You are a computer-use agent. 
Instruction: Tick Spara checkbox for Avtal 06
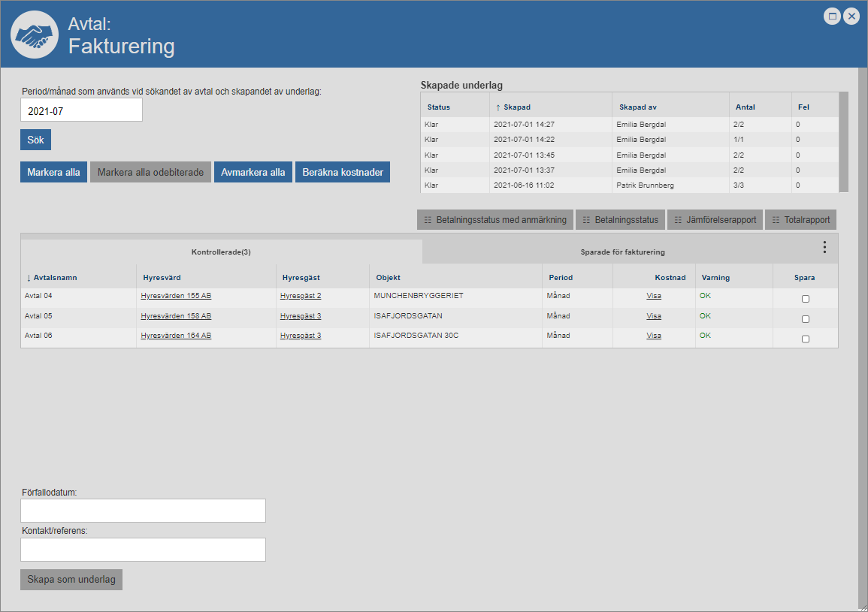click(806, 339)
